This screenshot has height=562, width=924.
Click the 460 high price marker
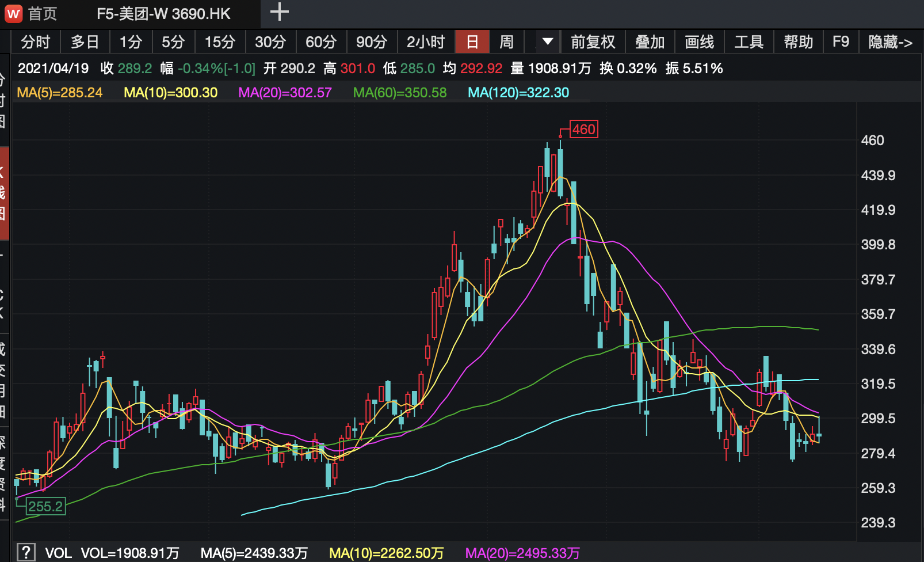(x=583, y=130)
